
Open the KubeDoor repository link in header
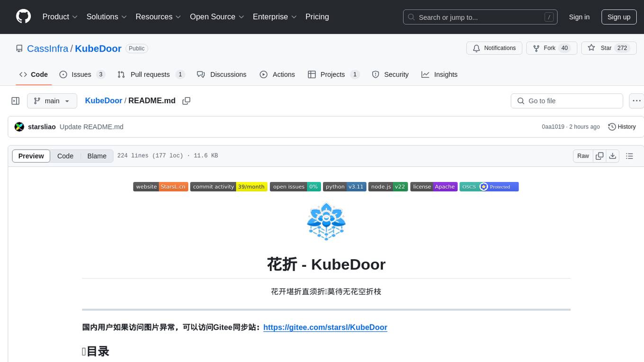pos(98,48)
